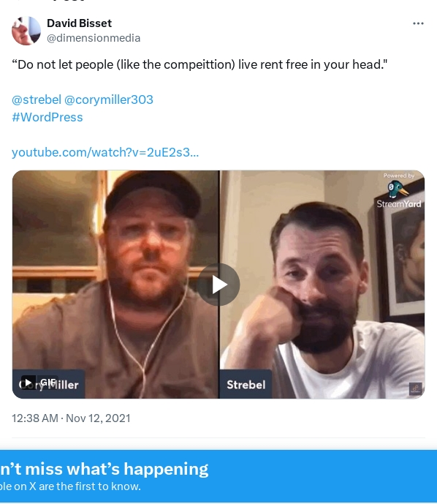Open the @dimensionmedia handle

pyautogui.click(x=94, y=38)
